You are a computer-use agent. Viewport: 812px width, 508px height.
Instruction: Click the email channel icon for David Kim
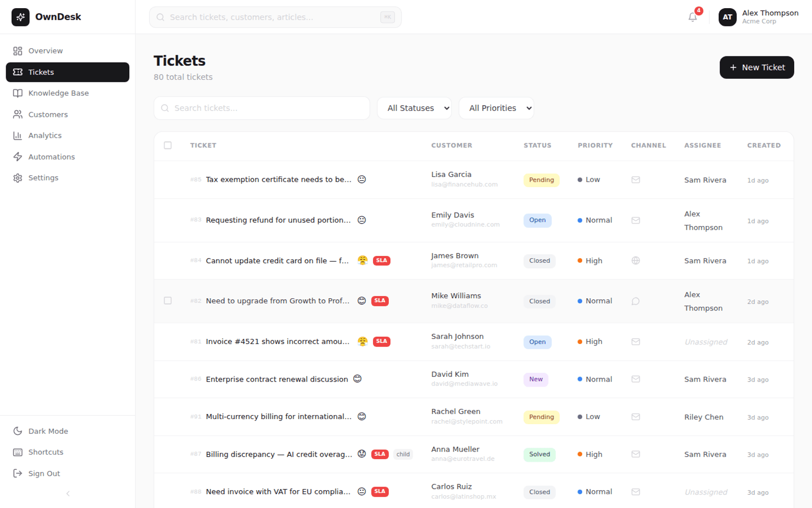point(635,379)
